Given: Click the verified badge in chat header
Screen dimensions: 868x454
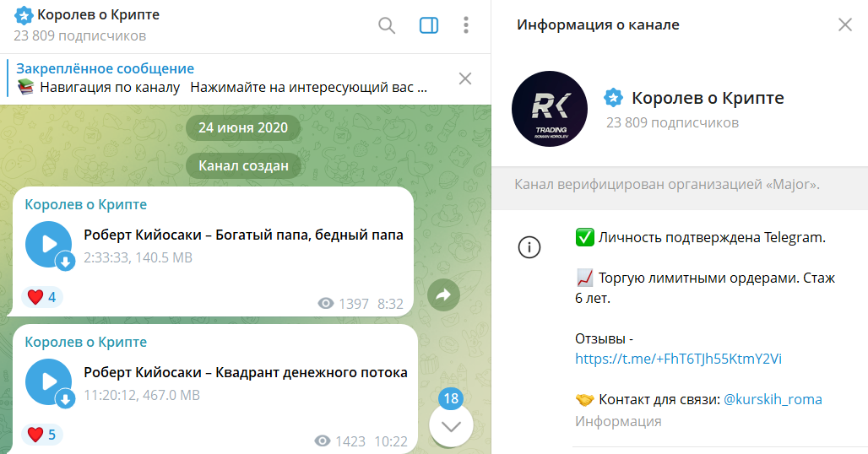Looking at the screenshot, I should (x=24, y=15).
